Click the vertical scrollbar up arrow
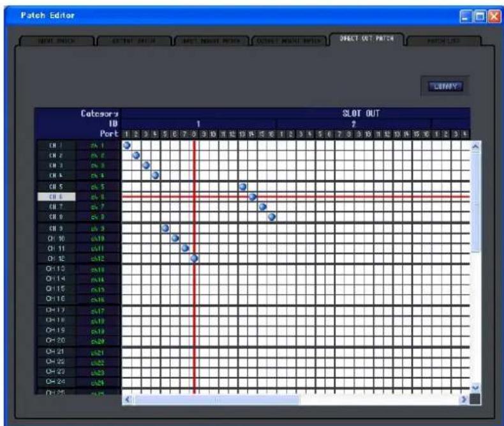Viewport: 504px width, 426px height. 475,147
